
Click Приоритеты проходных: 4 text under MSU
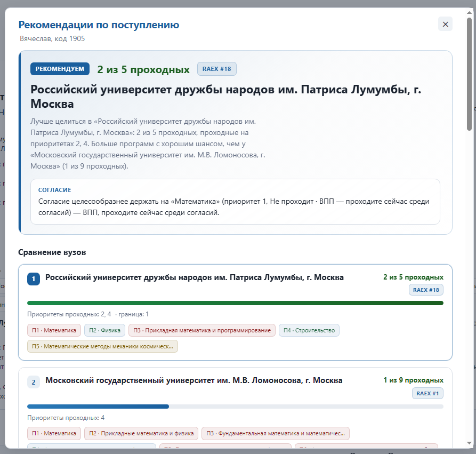coord(66,418)
